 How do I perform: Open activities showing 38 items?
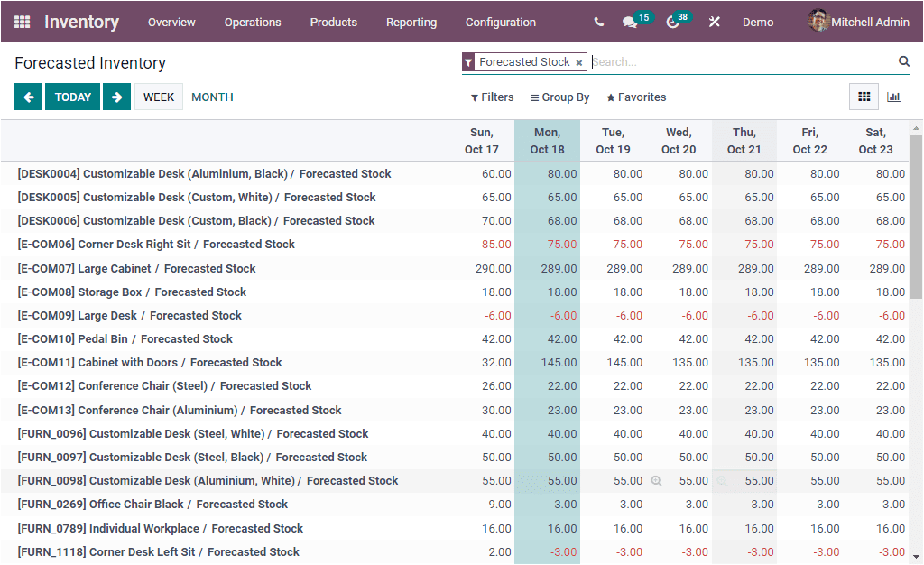click(671, 22)
